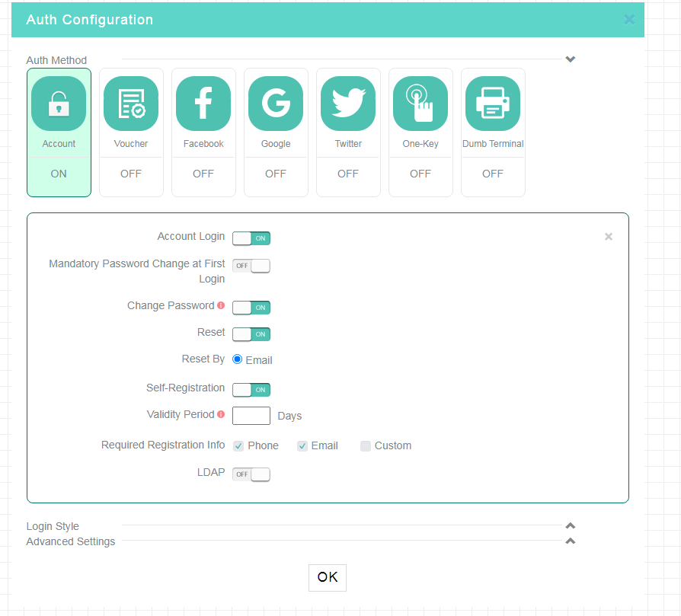The width and height of the screenshot is (681, 616).
Task: Click the Login Style heading
Action: pyautogui.click(x=53, y=526)
